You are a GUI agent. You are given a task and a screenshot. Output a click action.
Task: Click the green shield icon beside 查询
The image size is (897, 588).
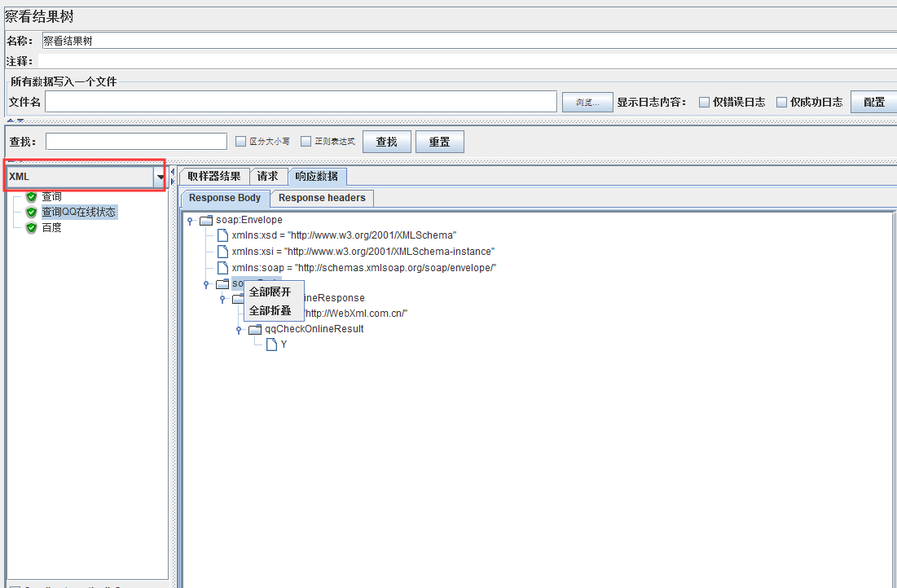(x=32, y=196)
